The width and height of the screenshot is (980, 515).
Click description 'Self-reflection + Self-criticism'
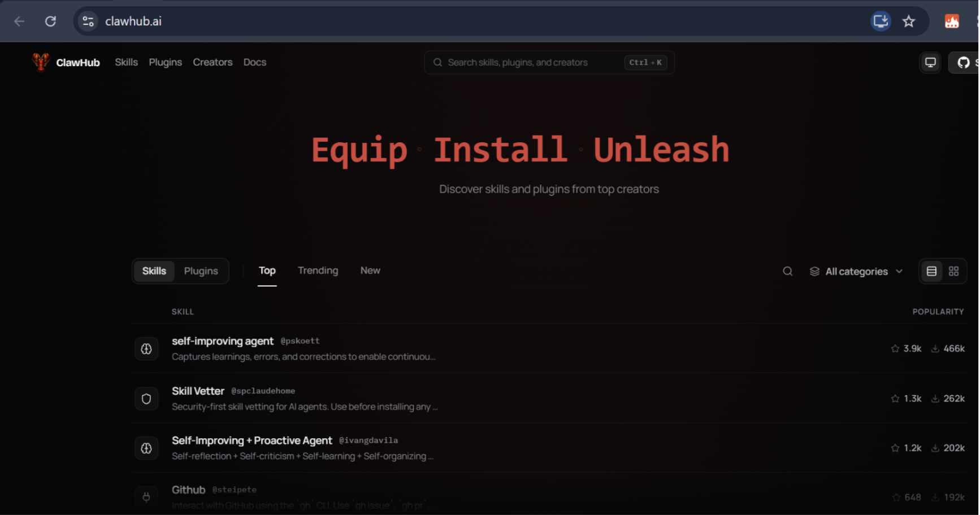(x=302, y=456)
